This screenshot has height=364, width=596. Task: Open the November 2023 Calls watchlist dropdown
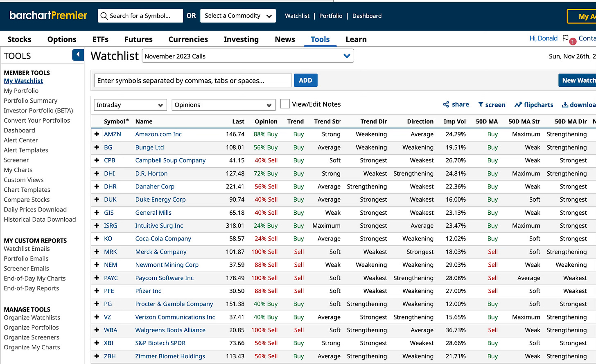[248, 56]
